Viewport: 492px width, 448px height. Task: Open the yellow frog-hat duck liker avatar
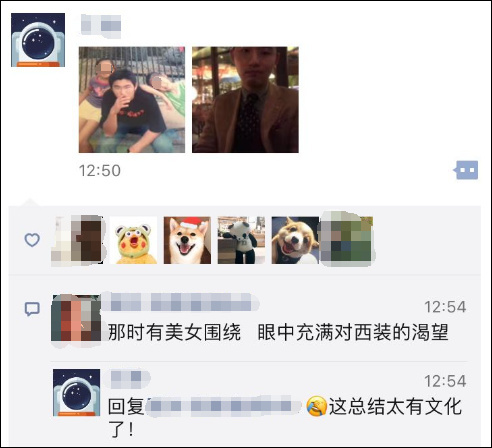tap(133, 240)
